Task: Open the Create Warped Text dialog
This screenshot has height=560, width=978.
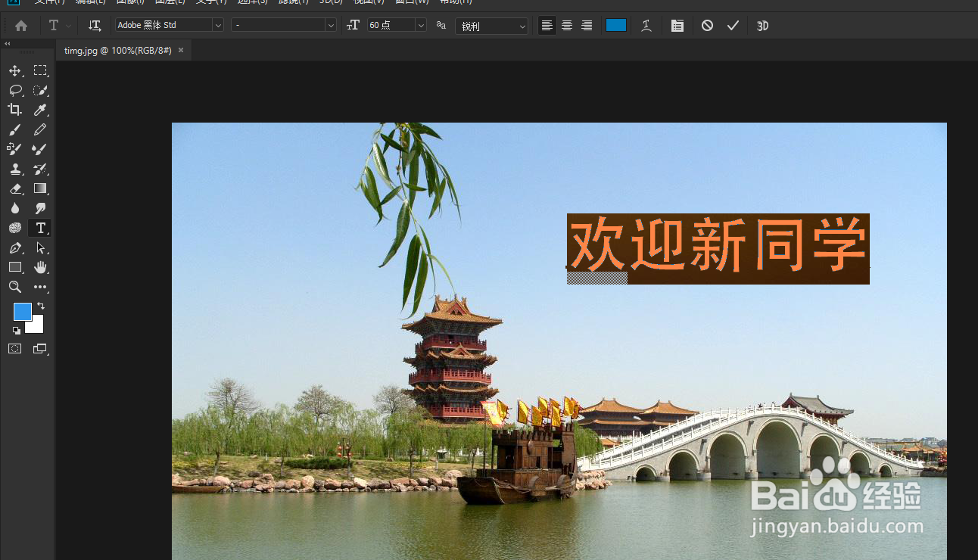Action: pyautogui.click(x=646, y=25)
